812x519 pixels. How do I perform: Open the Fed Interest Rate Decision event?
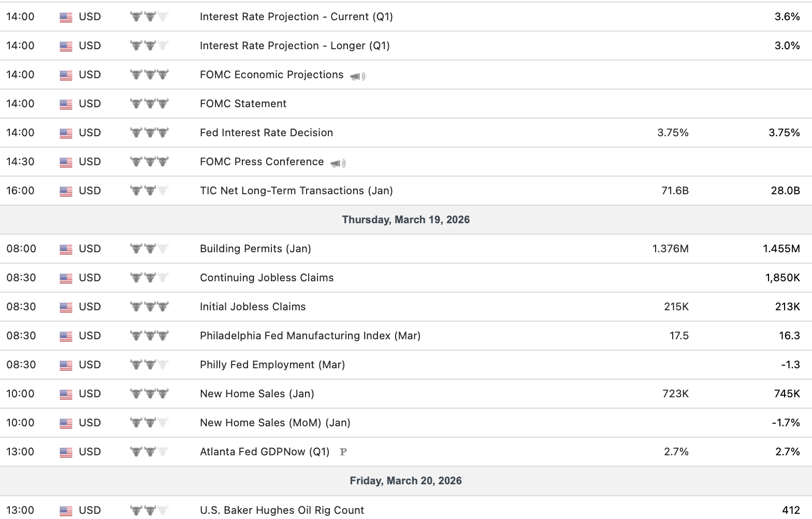(266, 133)
